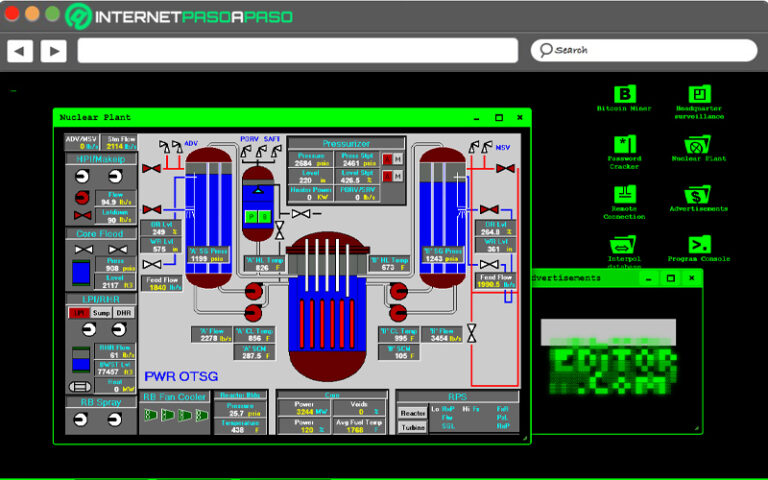
Task: Launch the Password Cracker icon
Action: tap(624, 145)
